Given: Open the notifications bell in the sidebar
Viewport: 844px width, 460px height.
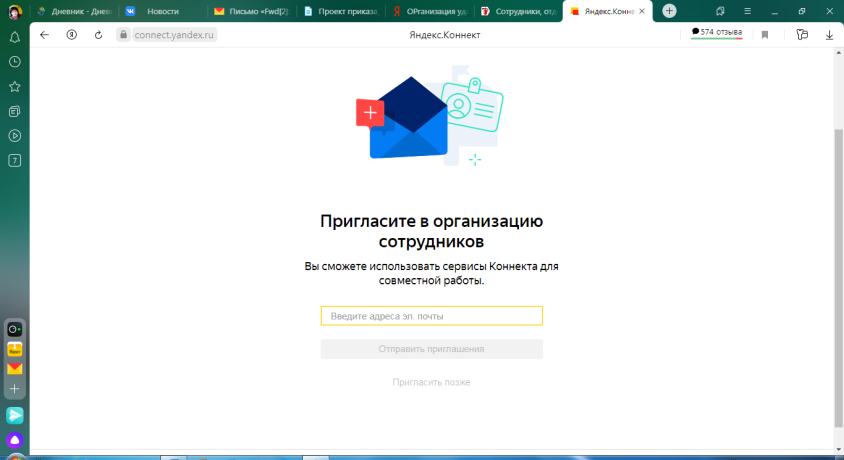Looking at the screenshot, I should 15,37.
